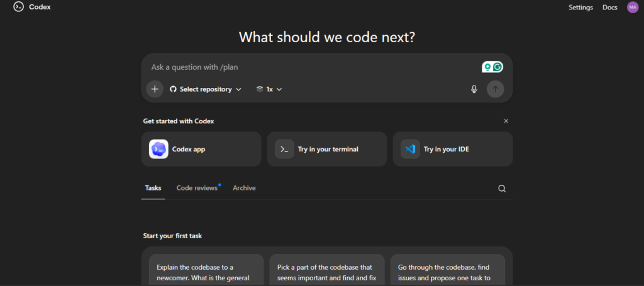Switch to the Archive tab
The height and width of the screenshot is (286, 644).
245,188
